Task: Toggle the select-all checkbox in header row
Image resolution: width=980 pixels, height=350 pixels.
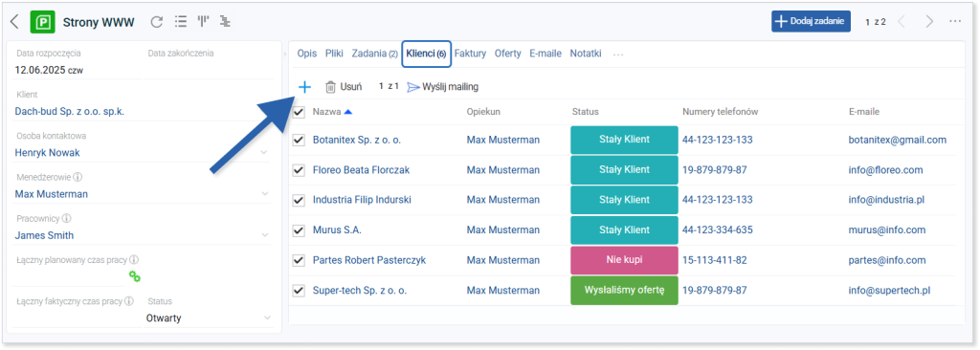Action: click(299, 113)
